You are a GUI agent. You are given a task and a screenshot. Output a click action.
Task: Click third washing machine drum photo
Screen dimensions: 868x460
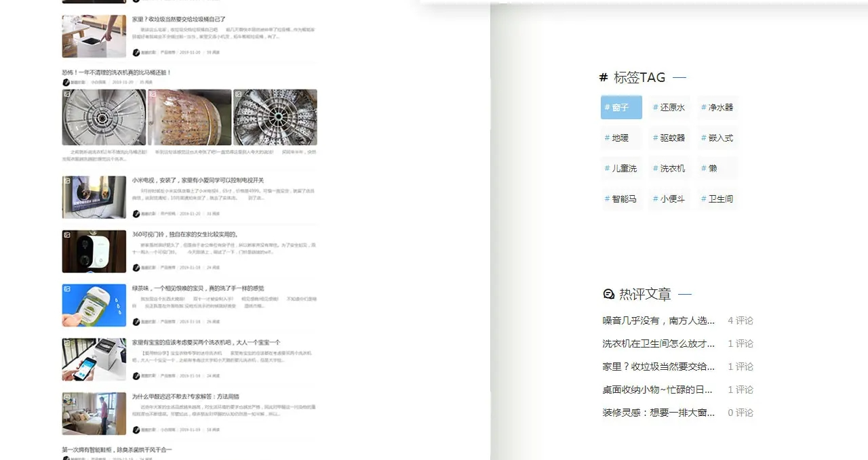275,117
